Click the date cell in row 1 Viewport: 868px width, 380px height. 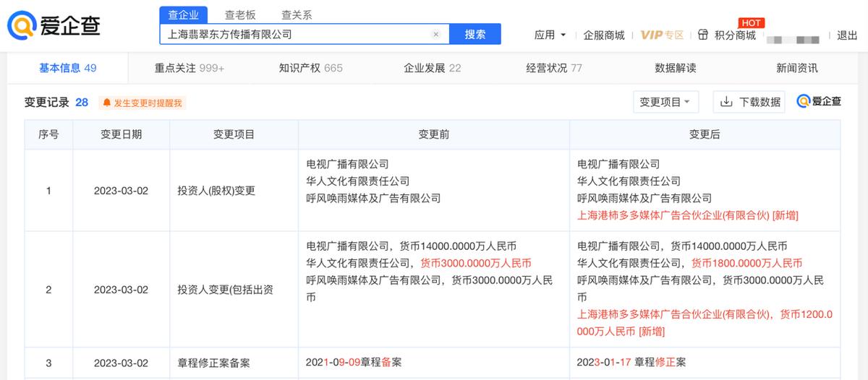point(121,191)
